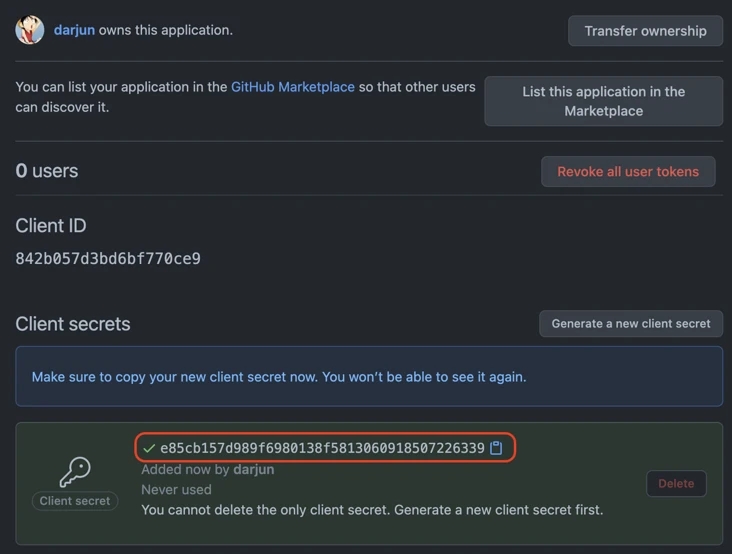Click the Client ID value 842b057d3bd6bf770ce9
The height and width of the screenshot is (554, 732).
pos(108,259)
